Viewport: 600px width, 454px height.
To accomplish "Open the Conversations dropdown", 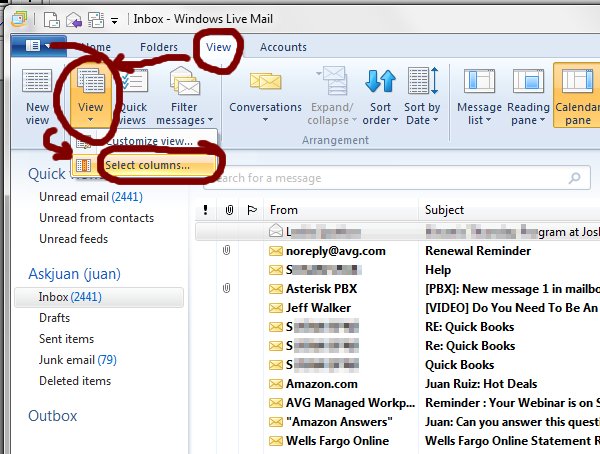I will [x=265, y=97].
